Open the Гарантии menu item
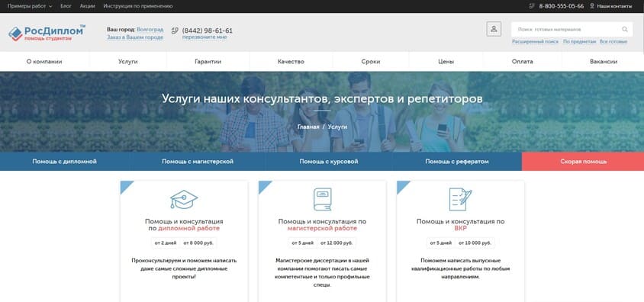The height and width of the screenshot is (302, 644). tap(208, 62)
